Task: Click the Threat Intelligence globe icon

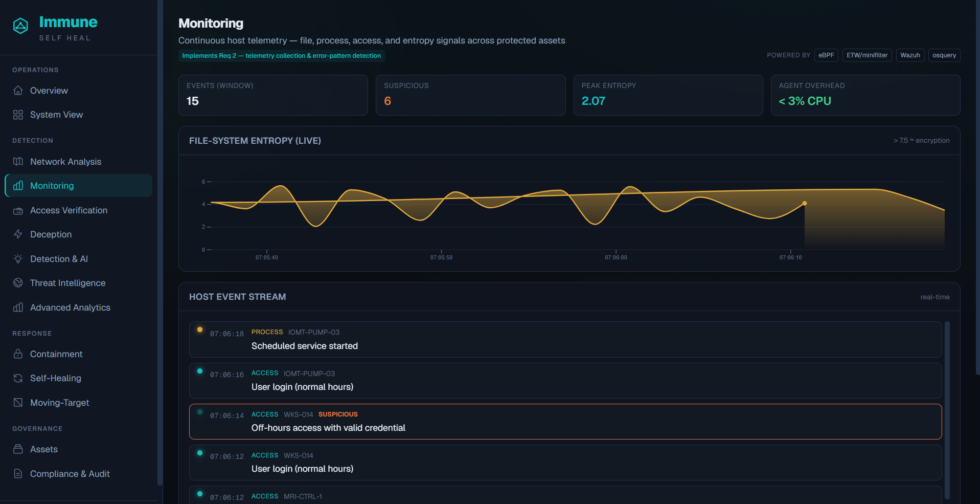Action: point(18,283)
